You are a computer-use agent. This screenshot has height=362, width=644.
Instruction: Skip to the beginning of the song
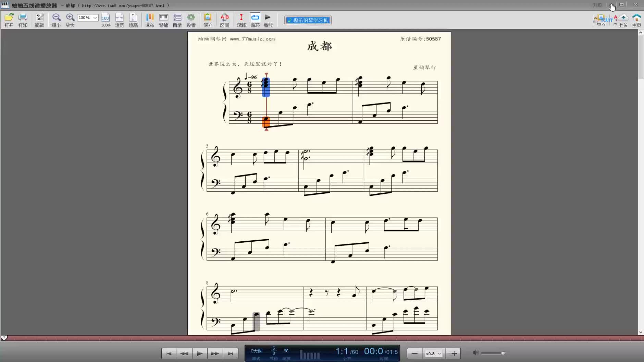169,353
